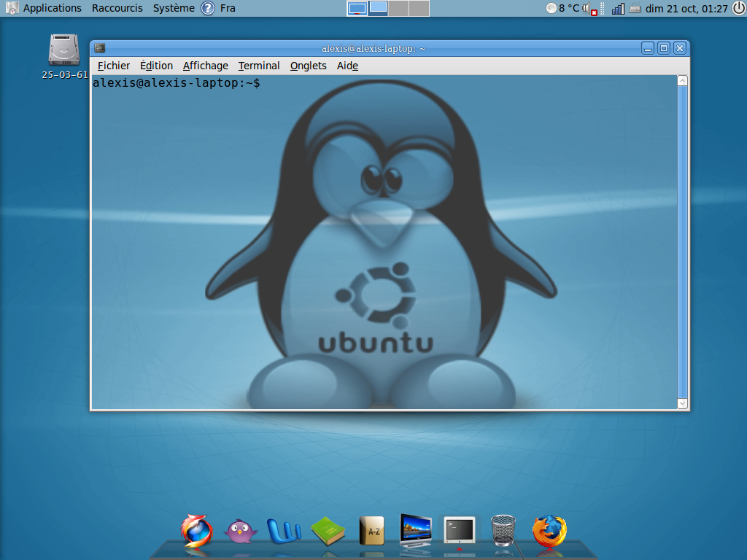
Task: Click the terminal dock icon
Action: click(x=460, y=530)
